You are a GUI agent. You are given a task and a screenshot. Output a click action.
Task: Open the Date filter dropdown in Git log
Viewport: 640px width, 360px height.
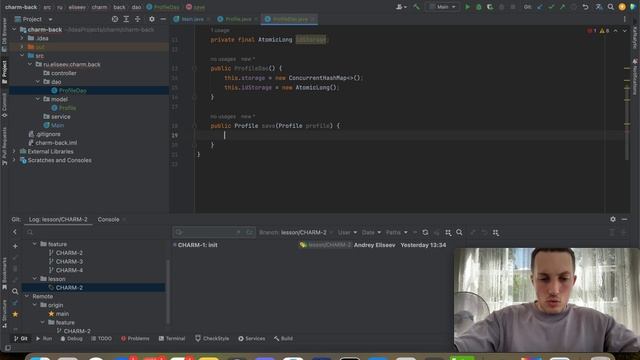point(371,232)
